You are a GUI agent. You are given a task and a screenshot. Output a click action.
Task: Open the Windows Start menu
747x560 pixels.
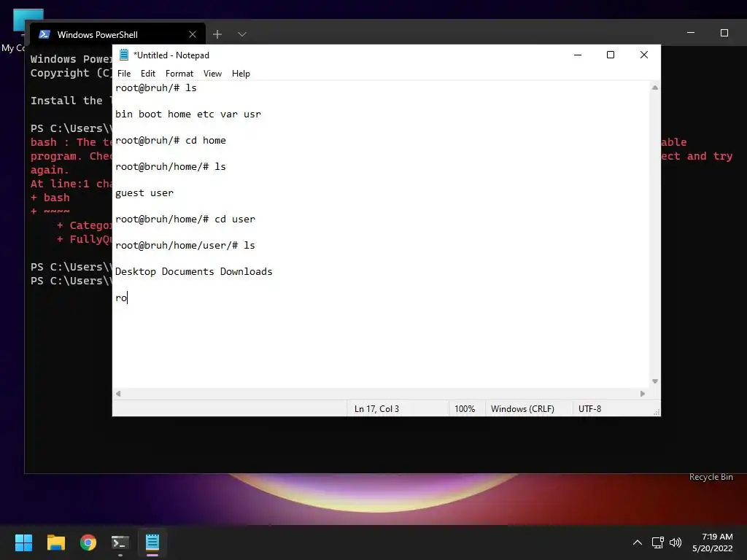point(23,542)
